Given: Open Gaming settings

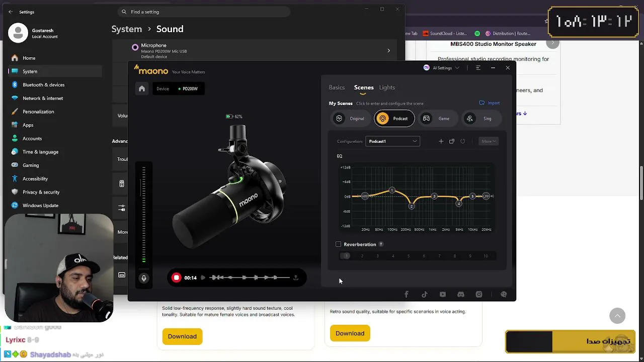Looking at the screenshot, I should pyautogui.click(x=55, y=165).
